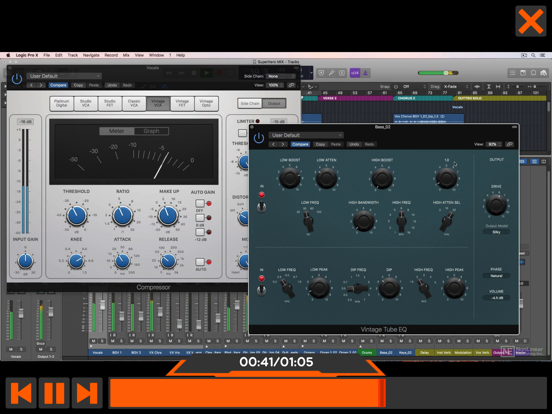Viewport: 552px width, 414px height.
Task: Select the Vintage FET compressor model
Action: tap(182, 103)
